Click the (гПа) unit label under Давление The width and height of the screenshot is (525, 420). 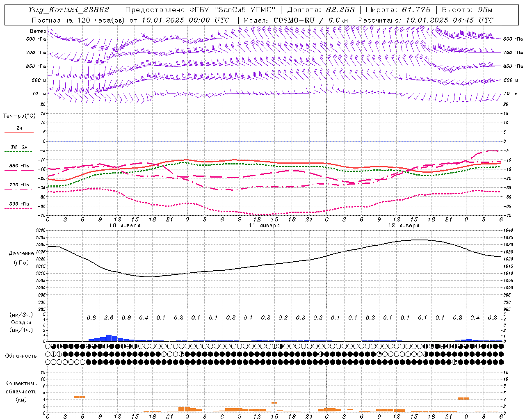(x=21, y=262)
